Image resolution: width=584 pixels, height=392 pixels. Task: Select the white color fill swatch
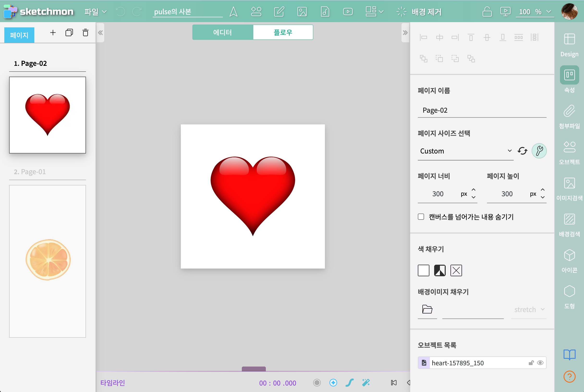423,270
